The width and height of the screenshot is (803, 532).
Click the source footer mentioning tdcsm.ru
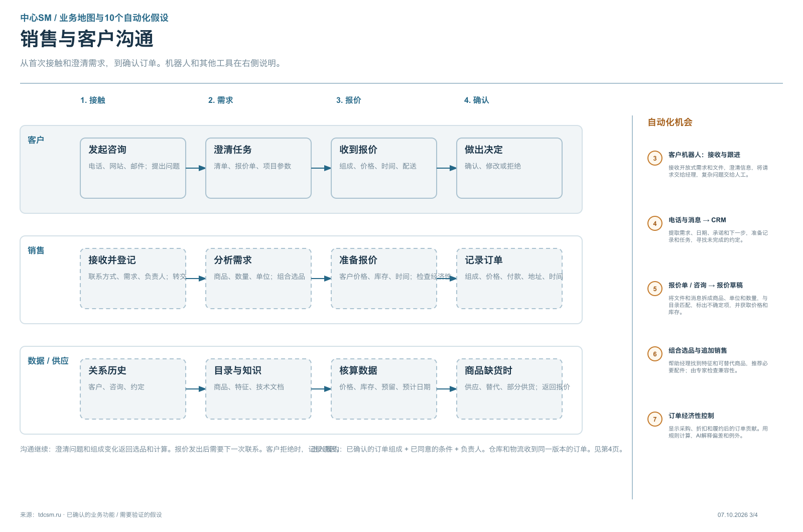click(91, 514)
